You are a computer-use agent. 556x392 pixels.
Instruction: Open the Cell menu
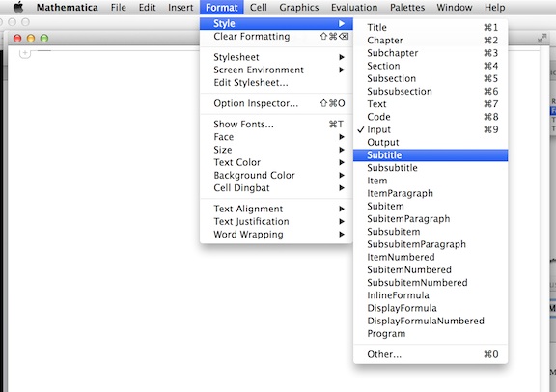click(x=258, y=8)
